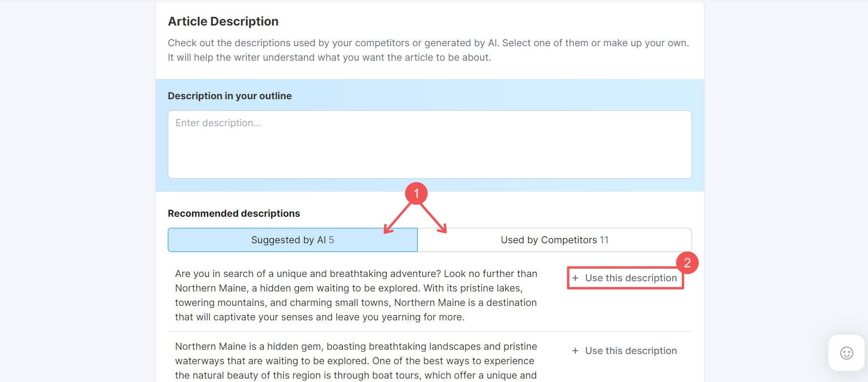Select the second description paragraph about boat tours
This screenshot has width=868, height=382.
pyautogui.click(x=356, y=360)
